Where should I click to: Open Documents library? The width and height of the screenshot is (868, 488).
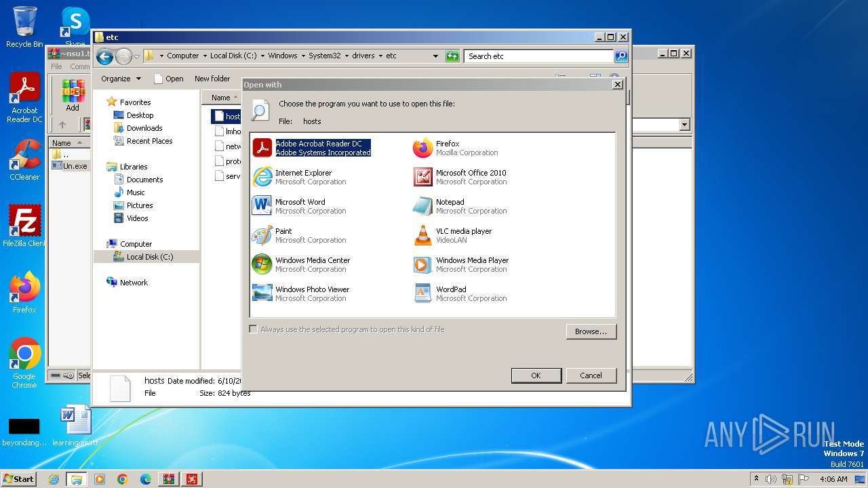pos(144,180)
